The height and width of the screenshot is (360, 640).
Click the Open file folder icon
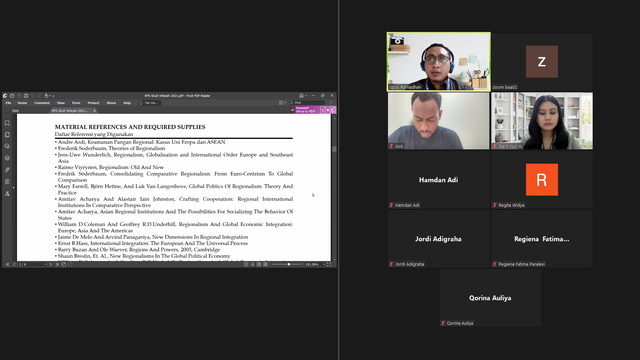pyautogui.click(x=12, y=96)
